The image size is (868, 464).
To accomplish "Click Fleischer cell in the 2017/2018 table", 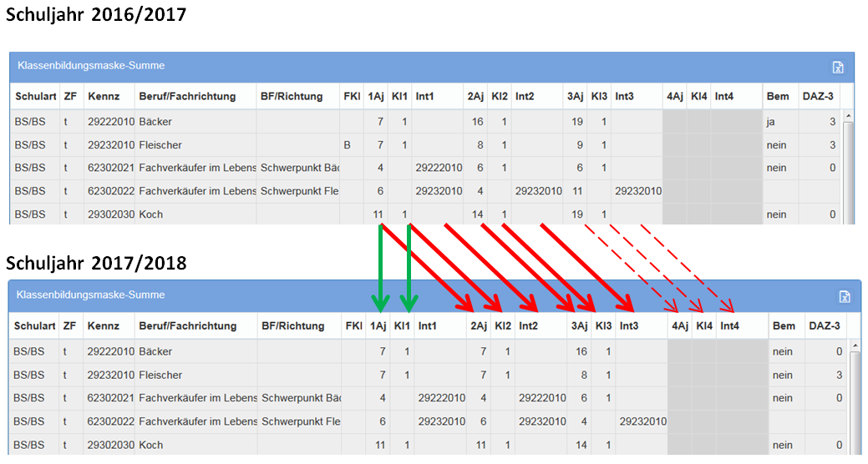I will pos(160,376).
